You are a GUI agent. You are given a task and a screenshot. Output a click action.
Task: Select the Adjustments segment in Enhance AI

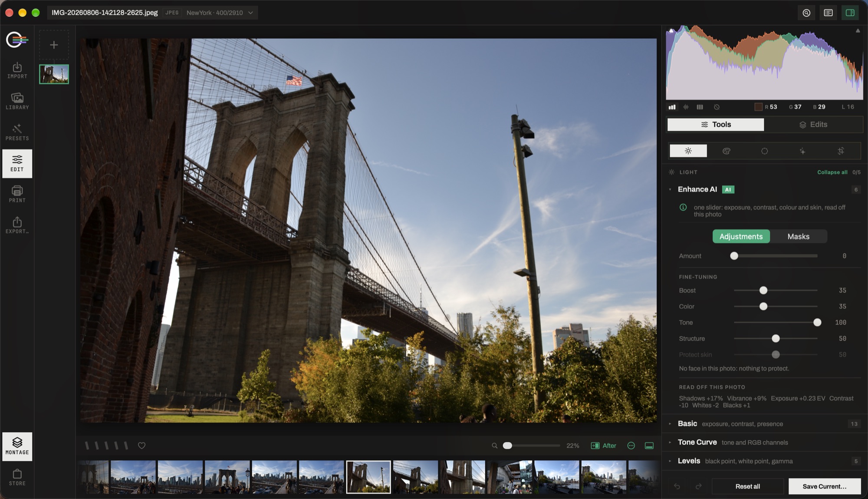pyautogui.click(x=741, y=237)
